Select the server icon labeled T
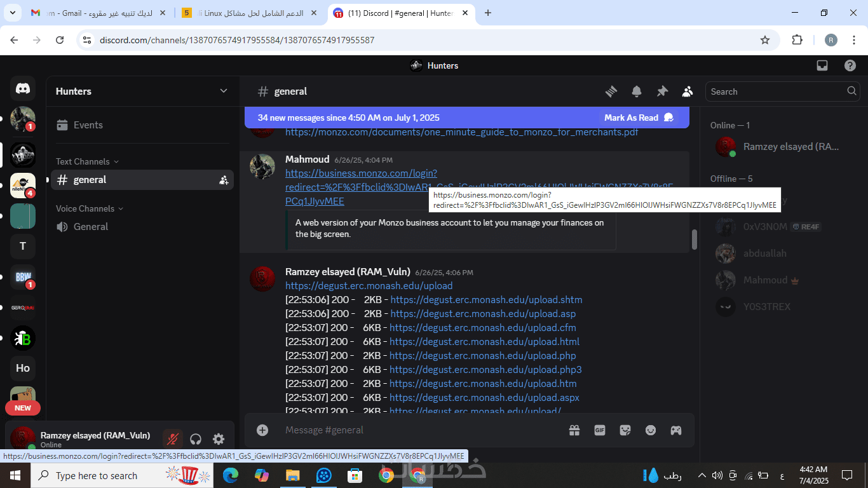 pyautogui.click(x=23, y=246)
